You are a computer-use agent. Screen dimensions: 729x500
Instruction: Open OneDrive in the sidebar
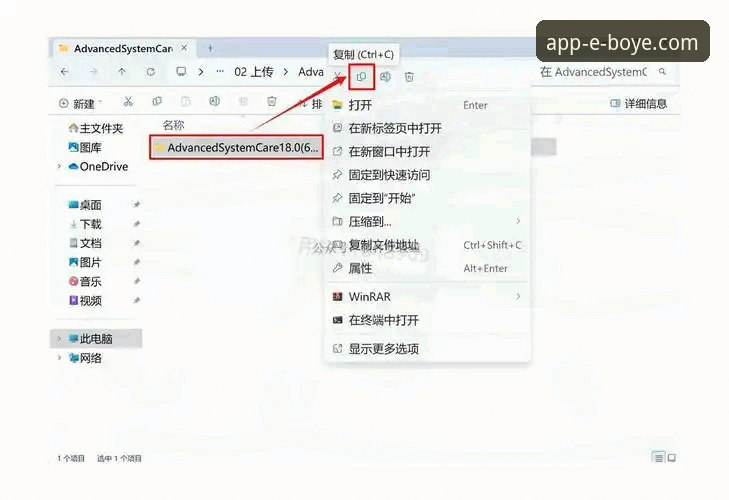click(98, 167)
